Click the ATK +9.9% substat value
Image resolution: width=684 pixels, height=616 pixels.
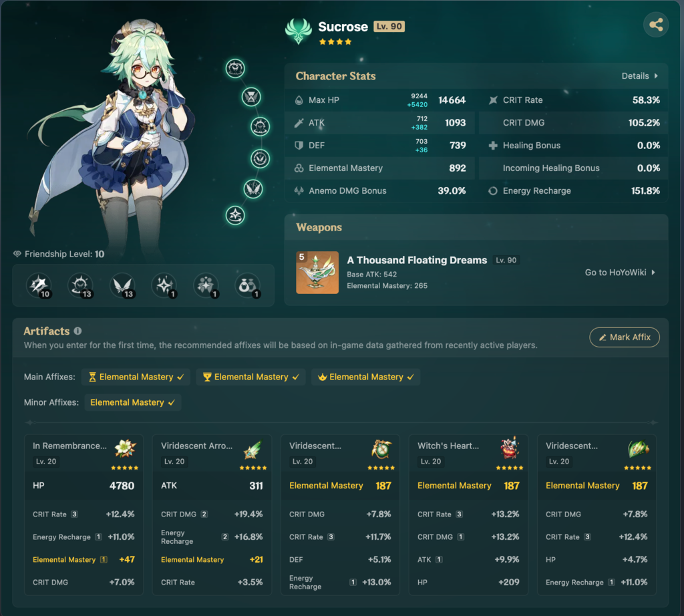pyautogui.click(x=507, y=560)
